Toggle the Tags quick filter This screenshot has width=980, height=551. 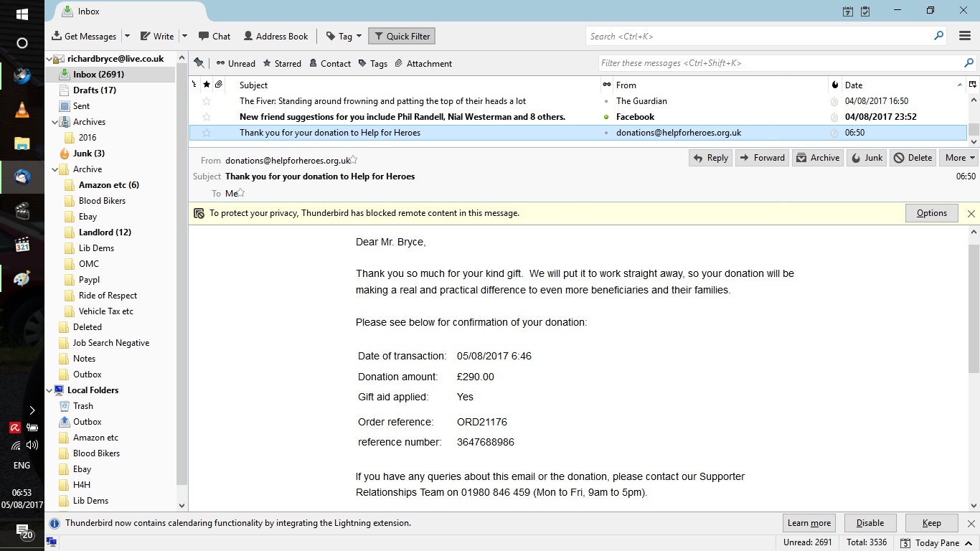point(373,64)
